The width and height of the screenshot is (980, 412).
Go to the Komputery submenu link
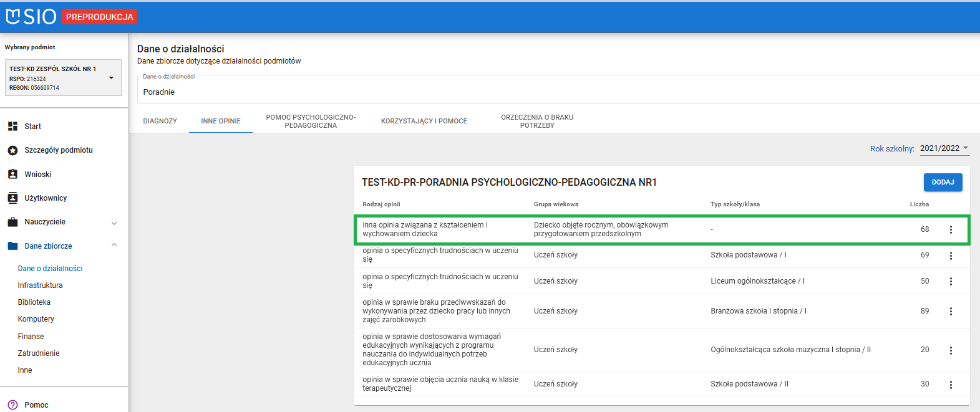click(36, 319)
